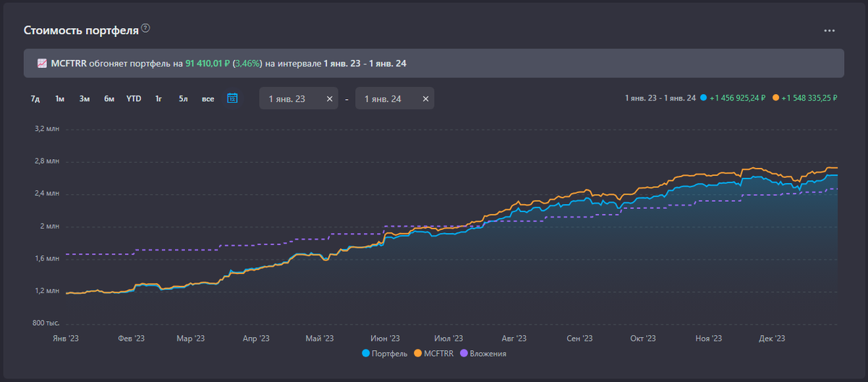Click the Янв '23 axis label
868x382 pixels.
click(x=65, y=338)
